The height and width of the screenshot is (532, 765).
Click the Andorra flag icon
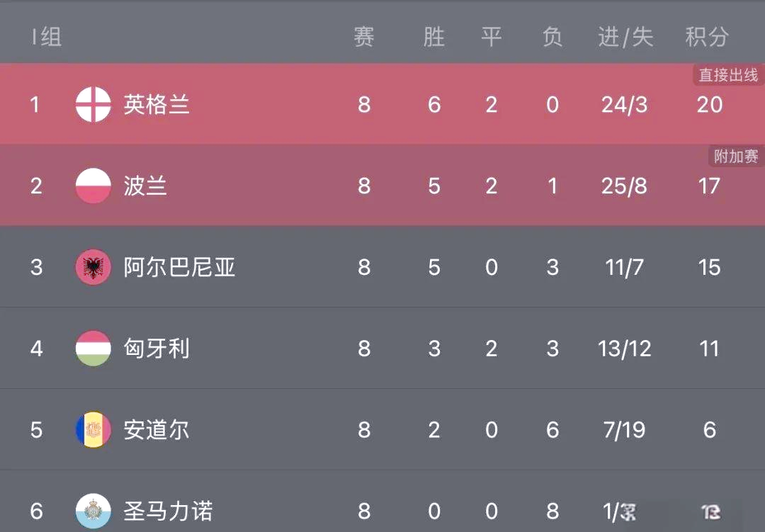tap(93, 429)
